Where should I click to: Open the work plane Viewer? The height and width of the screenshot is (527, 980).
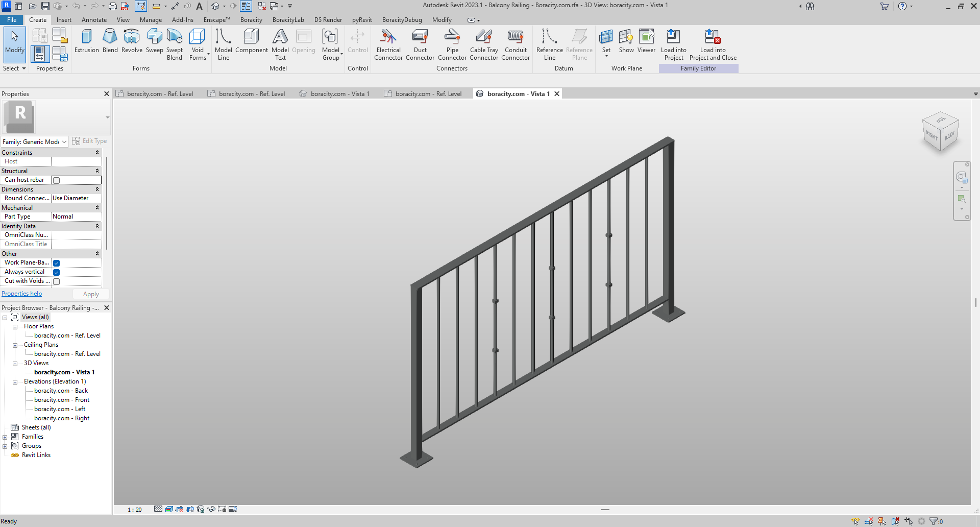click(646, 41)
